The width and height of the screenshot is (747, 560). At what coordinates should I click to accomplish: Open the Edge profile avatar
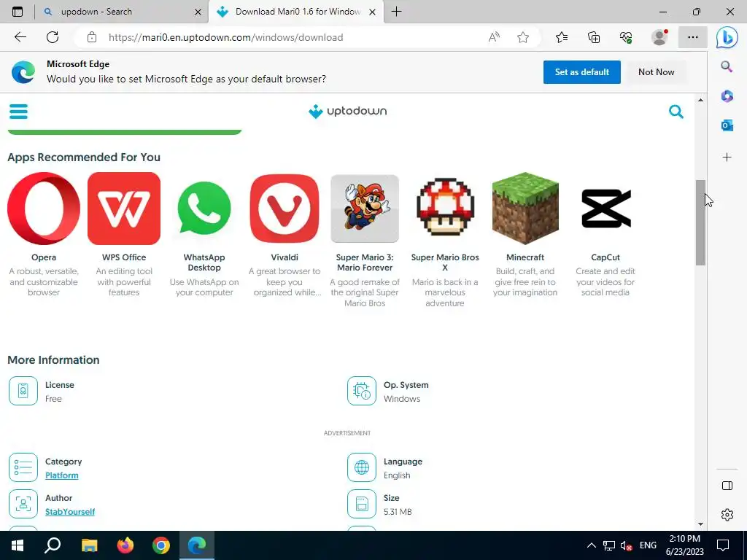pos(659,37)
